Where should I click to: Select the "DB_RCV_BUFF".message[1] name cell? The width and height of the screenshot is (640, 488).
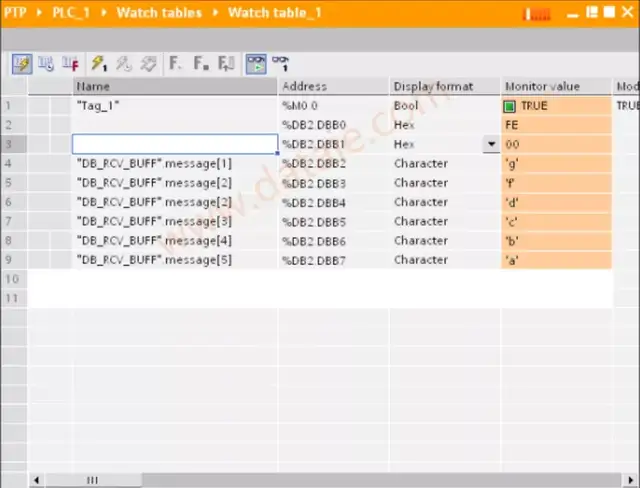(x=153, y=164)
